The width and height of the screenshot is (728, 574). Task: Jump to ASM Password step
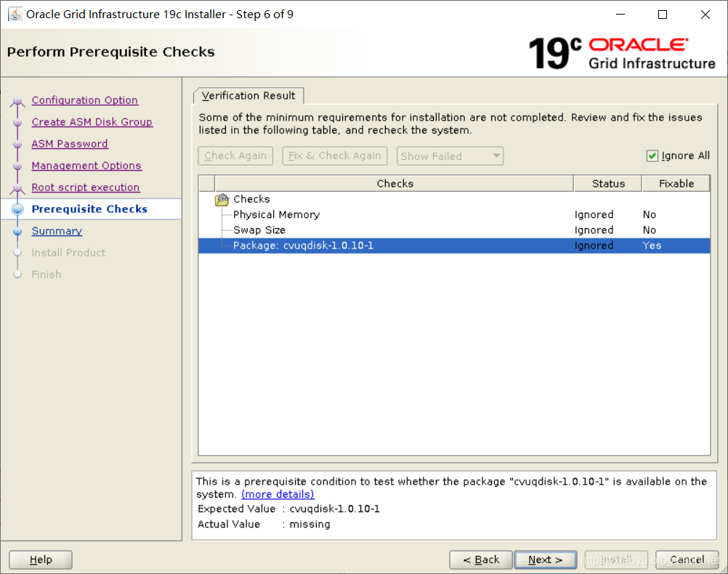[x=70, y=144]
